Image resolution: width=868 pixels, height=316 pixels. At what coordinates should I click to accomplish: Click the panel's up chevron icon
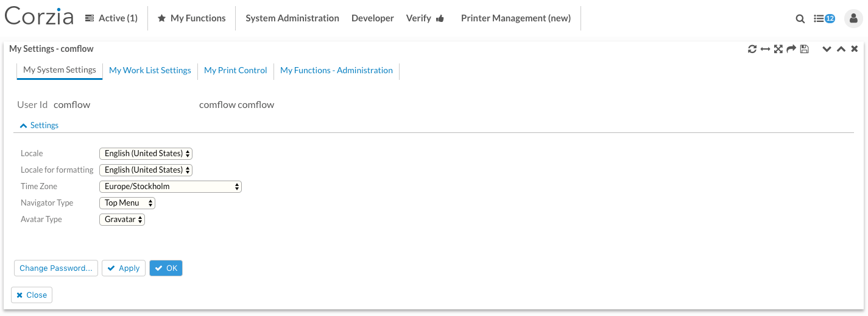[841, 49]
